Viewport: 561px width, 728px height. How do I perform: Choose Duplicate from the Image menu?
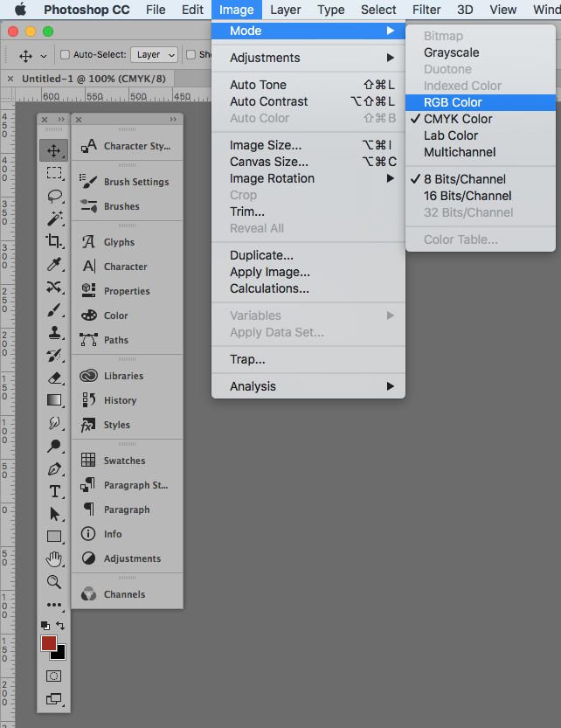[x=308, y=255]
